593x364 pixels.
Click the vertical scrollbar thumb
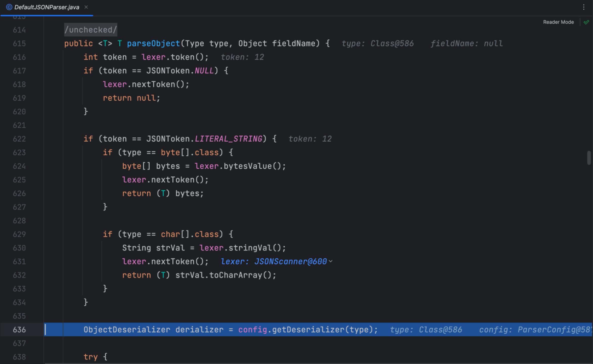pos(589,158)
